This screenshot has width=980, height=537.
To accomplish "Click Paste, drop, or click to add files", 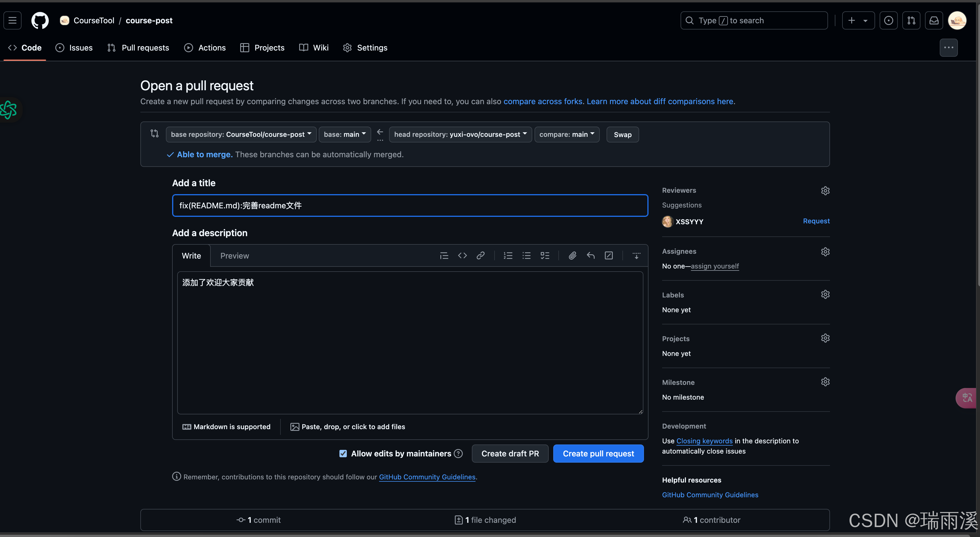I will click(x=348, y=427).
